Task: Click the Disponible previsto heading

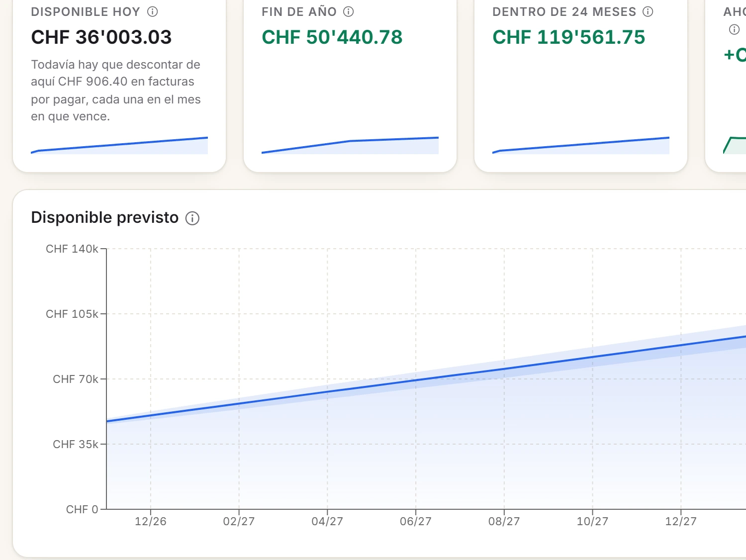Action: pyautogui.click(x=105, y=217)
